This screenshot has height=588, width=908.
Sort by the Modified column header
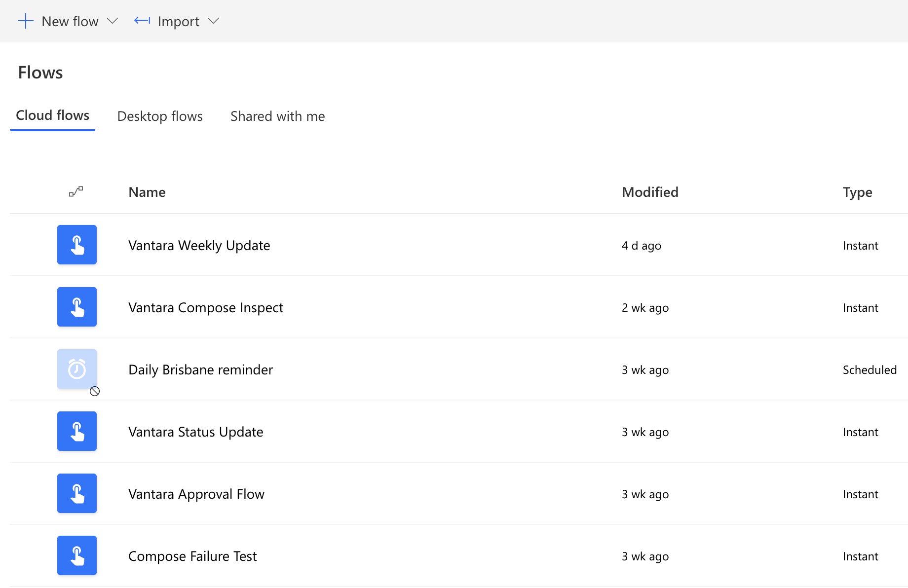pyautogui.click(x=650, y=192)
